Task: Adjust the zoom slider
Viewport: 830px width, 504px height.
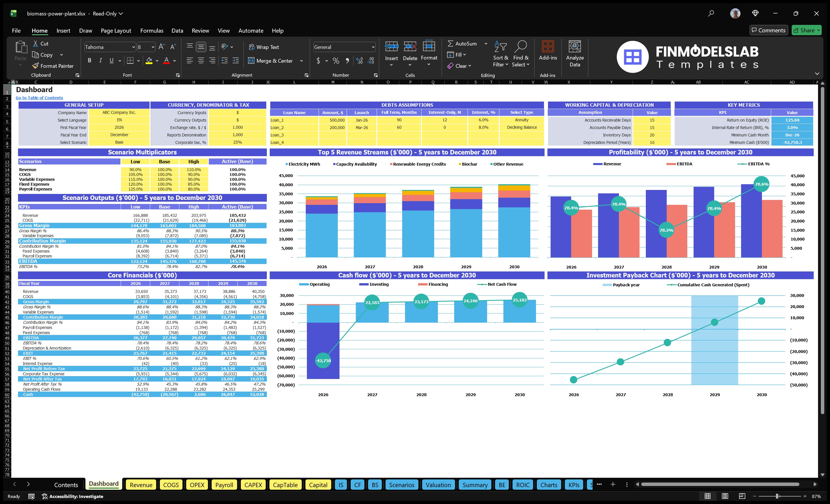Action: [777, 496]
